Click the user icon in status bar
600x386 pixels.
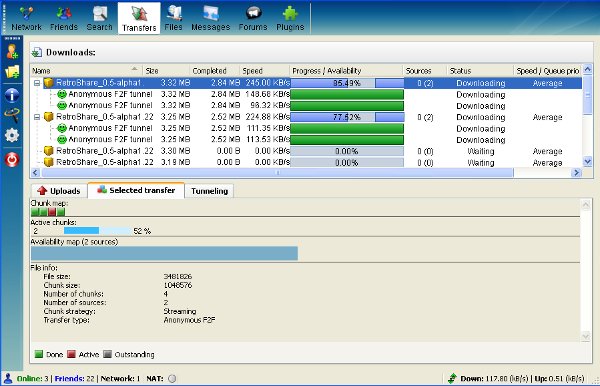click(8, 378)
